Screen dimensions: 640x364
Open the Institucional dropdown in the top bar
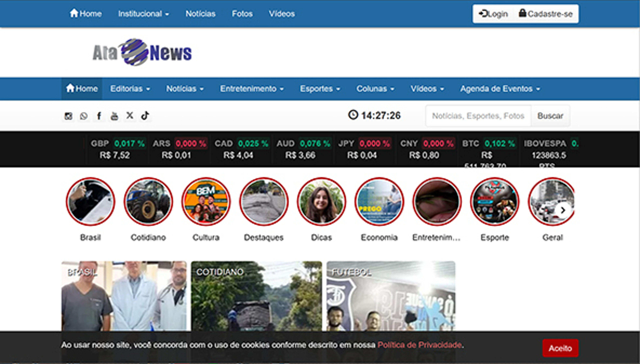pyautogui.click(x=143, y=14)
